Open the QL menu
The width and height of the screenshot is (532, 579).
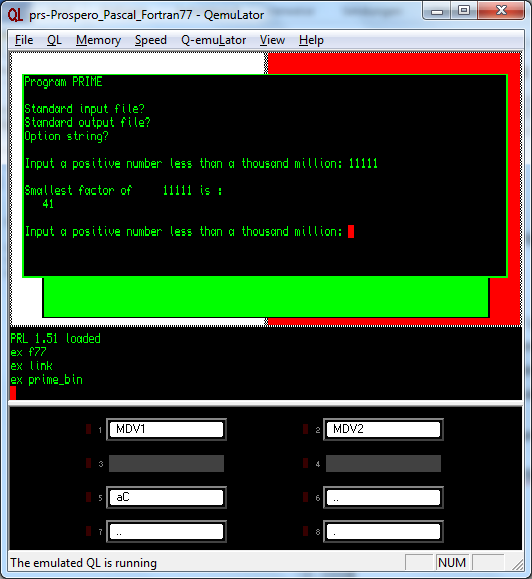54,40
